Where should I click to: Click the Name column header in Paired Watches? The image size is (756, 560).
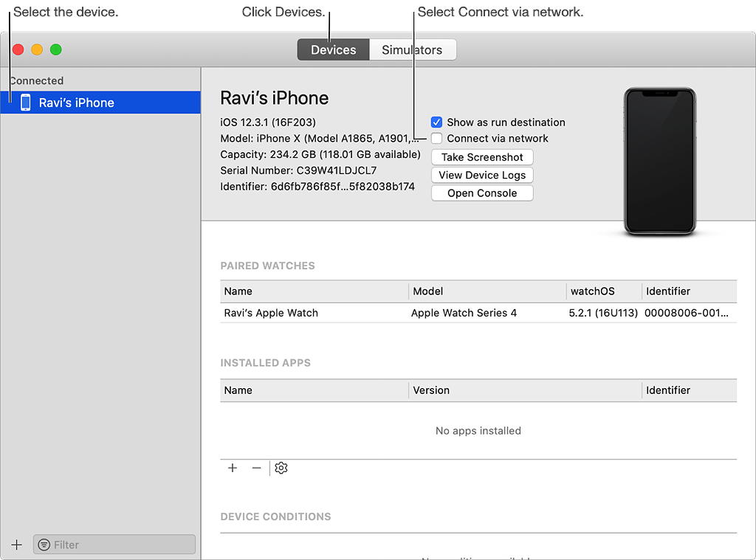(314, 291)
